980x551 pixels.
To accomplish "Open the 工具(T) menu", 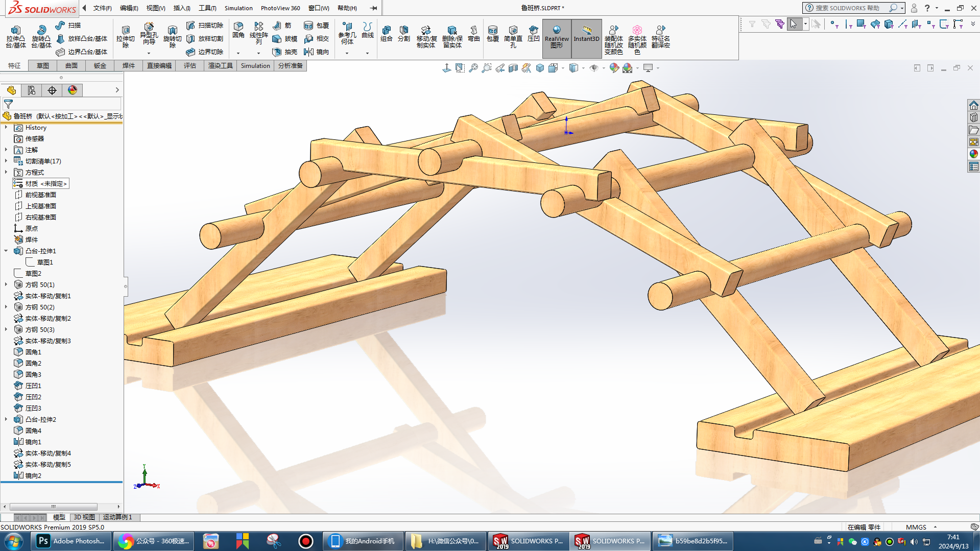I will click(207, 8).
